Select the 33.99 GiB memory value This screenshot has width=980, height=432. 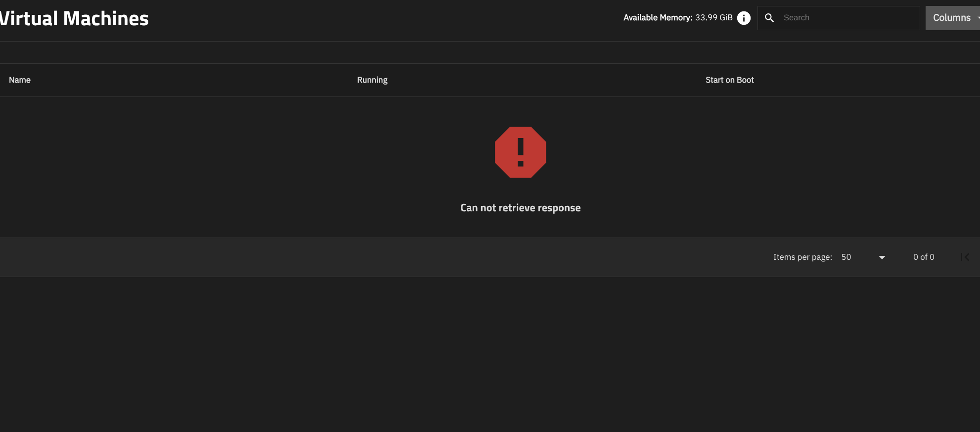click(713, 18)
